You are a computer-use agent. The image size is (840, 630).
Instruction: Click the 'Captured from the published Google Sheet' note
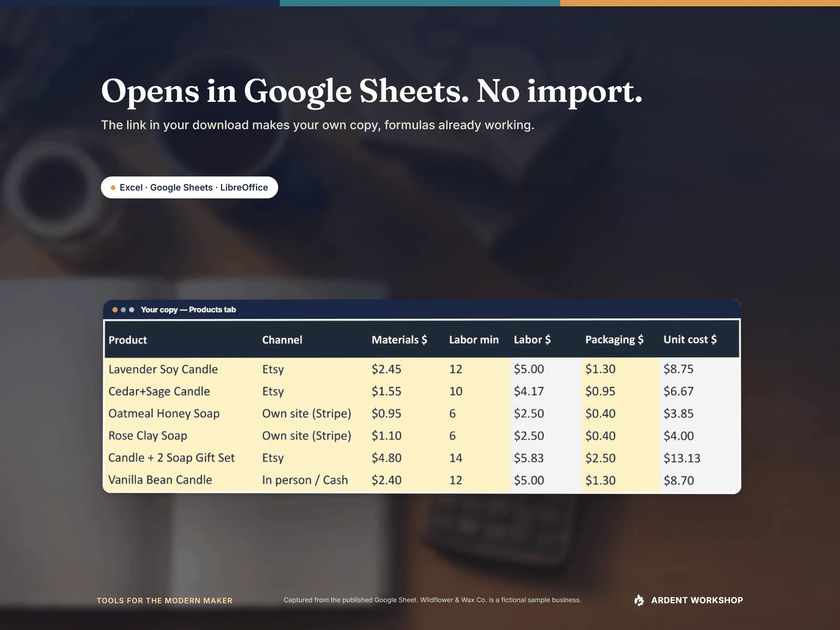click(x=432, y=600)
